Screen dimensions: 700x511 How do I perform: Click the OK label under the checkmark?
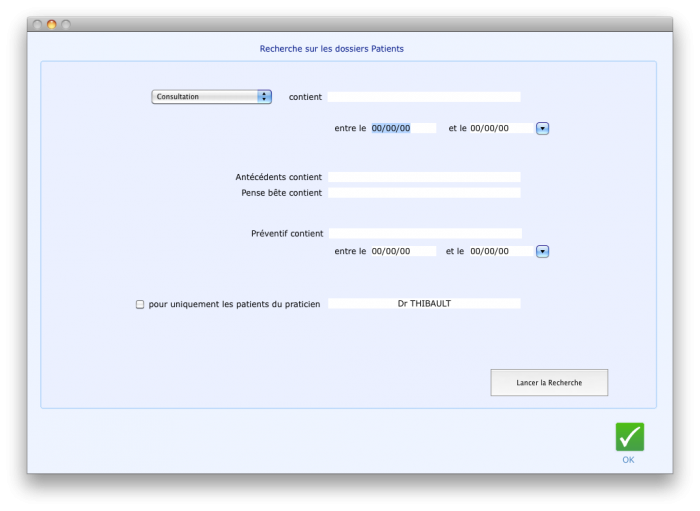628,460
